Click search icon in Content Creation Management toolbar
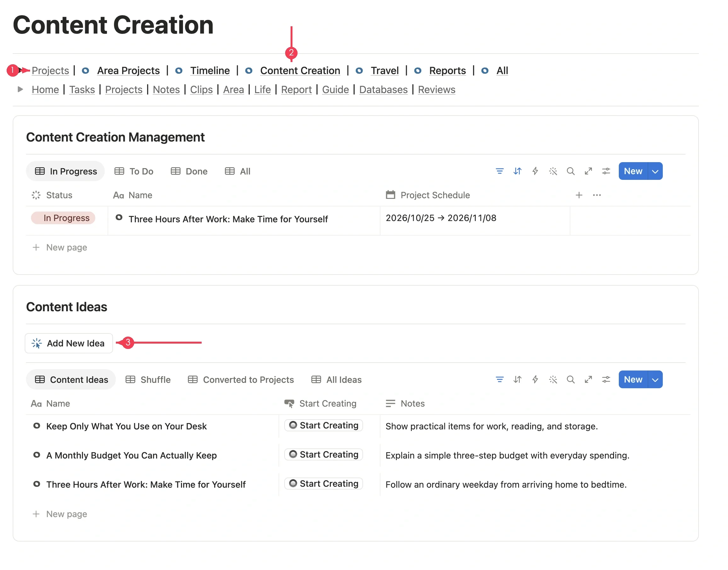 click(x=571, y=171)
